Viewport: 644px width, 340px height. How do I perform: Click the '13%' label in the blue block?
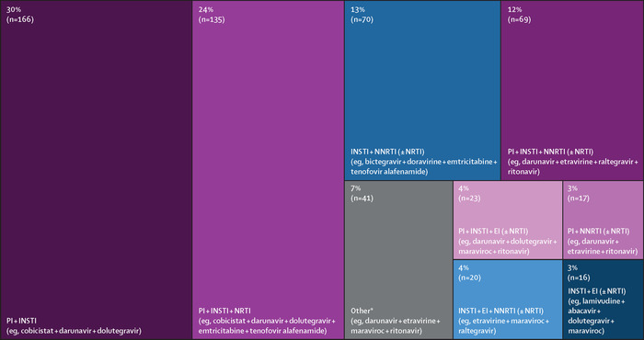pos(357,10)
